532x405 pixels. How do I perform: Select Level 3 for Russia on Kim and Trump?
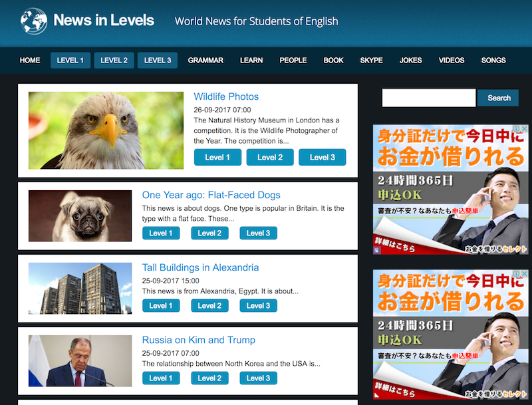point(258,378)
